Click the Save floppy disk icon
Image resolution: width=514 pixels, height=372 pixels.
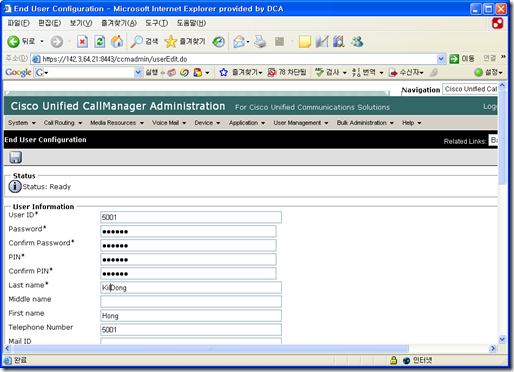tap(15, 157)
